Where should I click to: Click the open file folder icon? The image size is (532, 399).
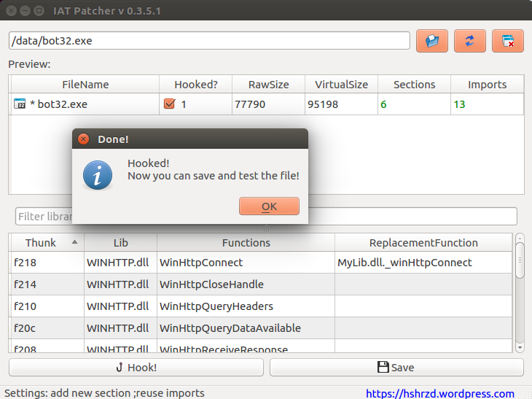(x=432, y=41)
